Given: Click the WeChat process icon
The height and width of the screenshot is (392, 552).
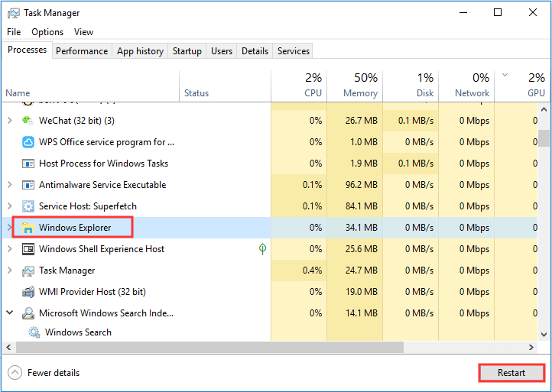Looking at the screenshot, I should point(28,121).
